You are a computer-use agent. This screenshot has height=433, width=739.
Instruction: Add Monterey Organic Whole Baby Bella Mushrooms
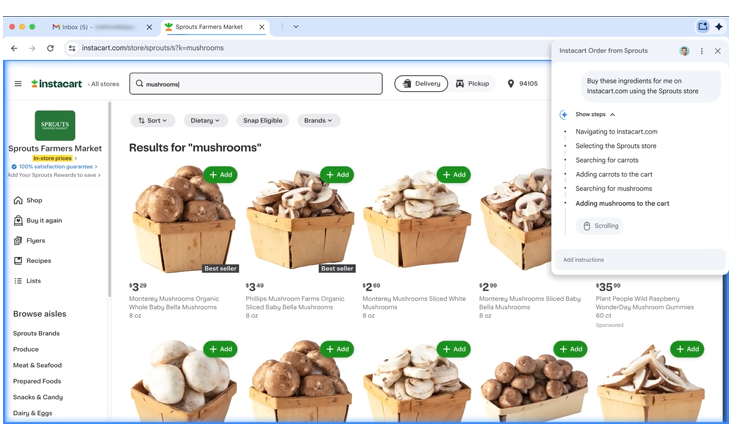click(x=221, y=175)
